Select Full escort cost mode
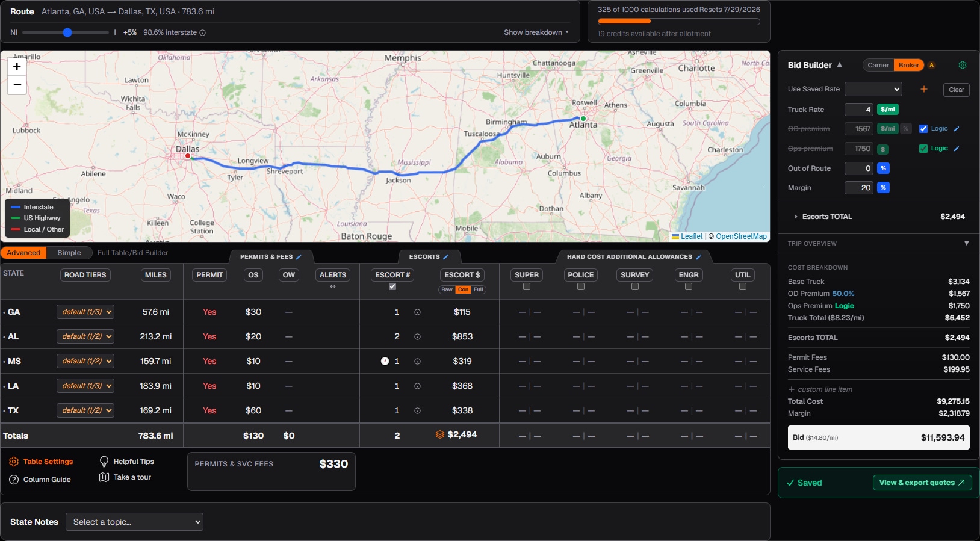Viewport: 980px width, 541px height. tap(478, 289)
